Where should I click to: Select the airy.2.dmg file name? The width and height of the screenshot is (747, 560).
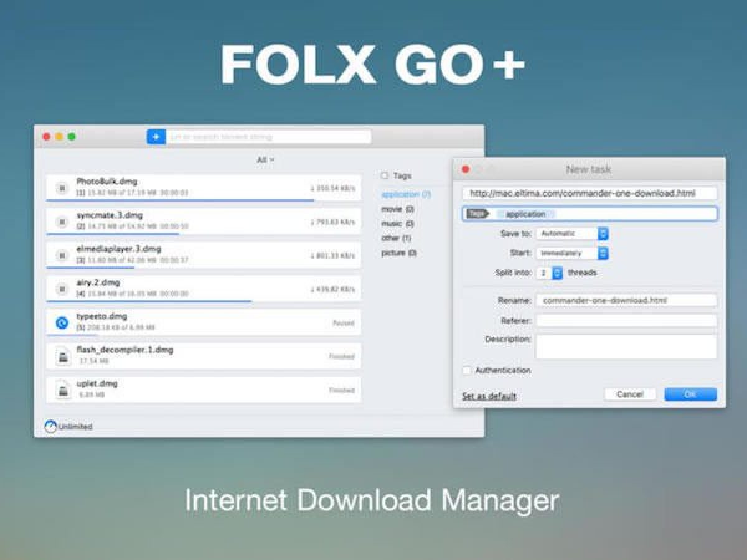(98, 282)
